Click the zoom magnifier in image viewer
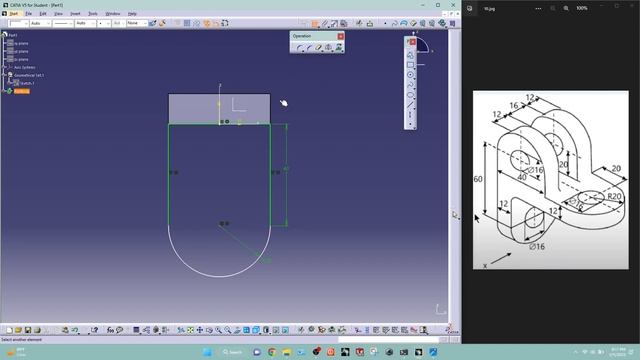The height and width of the screenshot is (360, 640). (x=566, y=8)
